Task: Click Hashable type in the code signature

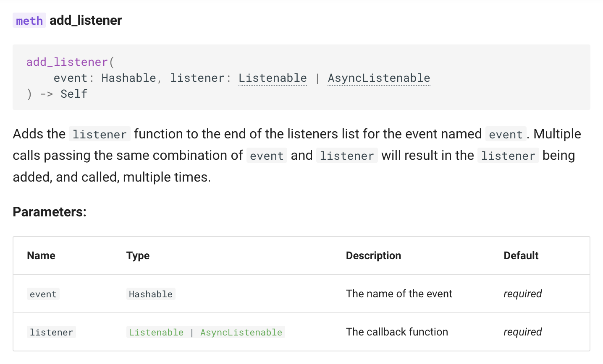Action: pos(128,78)
